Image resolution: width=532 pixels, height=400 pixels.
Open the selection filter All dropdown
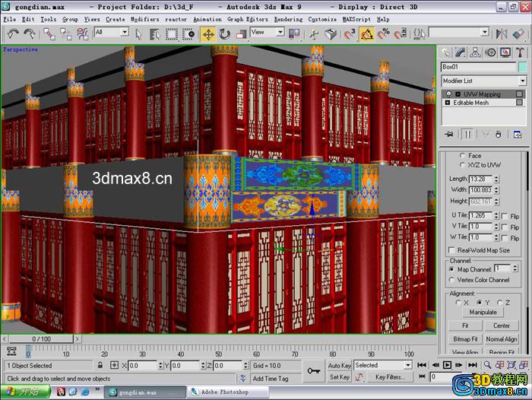tap(125, 32)
